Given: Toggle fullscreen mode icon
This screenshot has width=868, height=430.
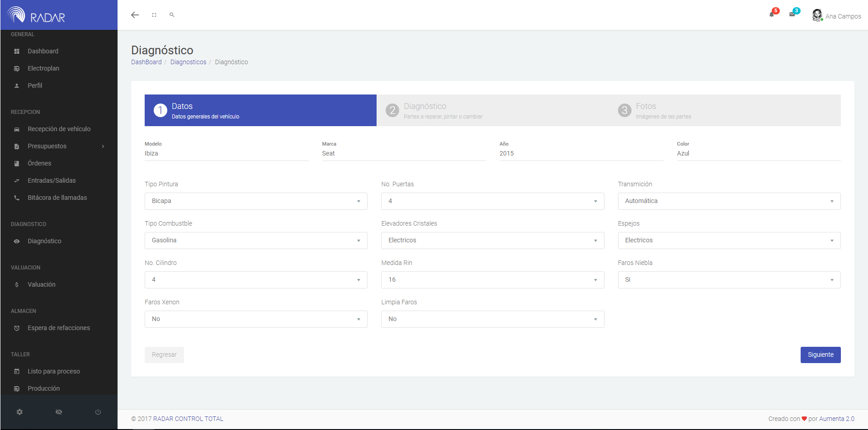Looking at the screenshot, I should point(154,15).
